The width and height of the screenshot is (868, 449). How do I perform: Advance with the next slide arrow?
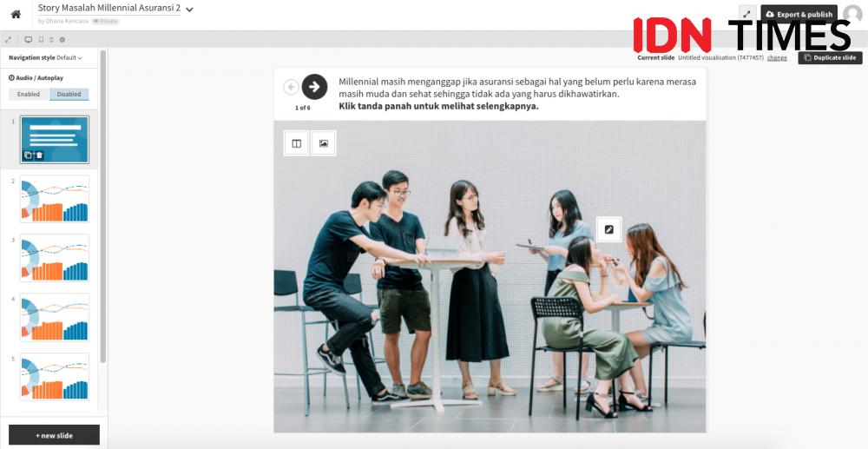[314, 86]
